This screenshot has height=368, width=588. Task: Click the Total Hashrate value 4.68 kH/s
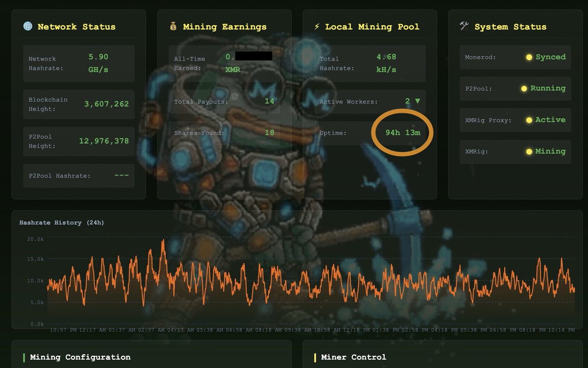[386, 63]
